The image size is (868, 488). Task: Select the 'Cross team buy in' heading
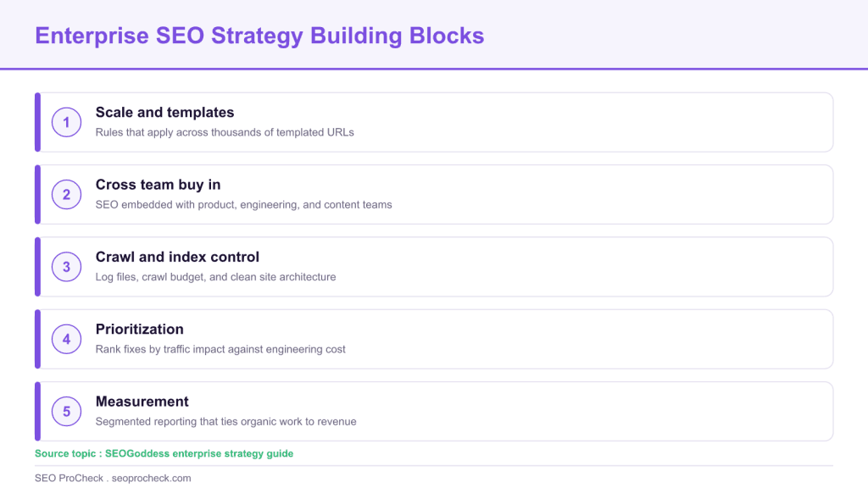(x=158, y=185)
